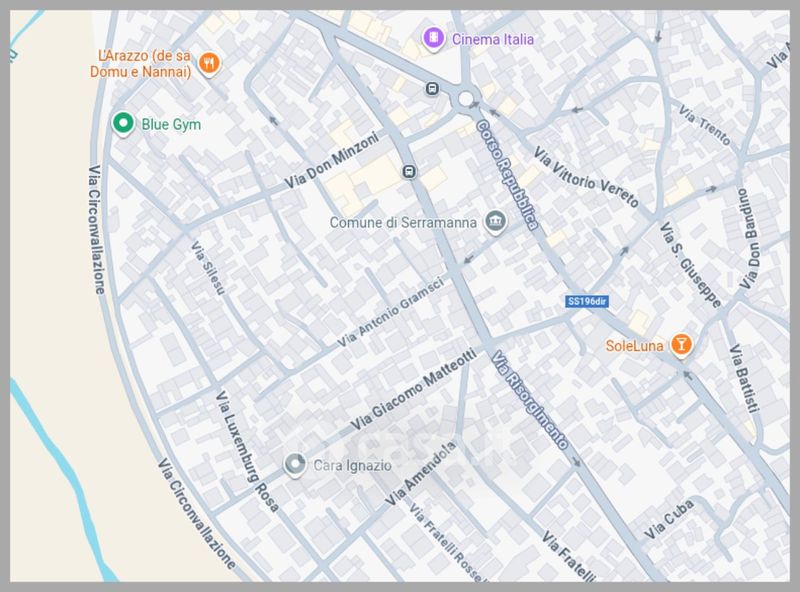Select the SoleLuna cocktail bar icon
This screenshot has height=592, width=800.
click(x=681, y=345)
